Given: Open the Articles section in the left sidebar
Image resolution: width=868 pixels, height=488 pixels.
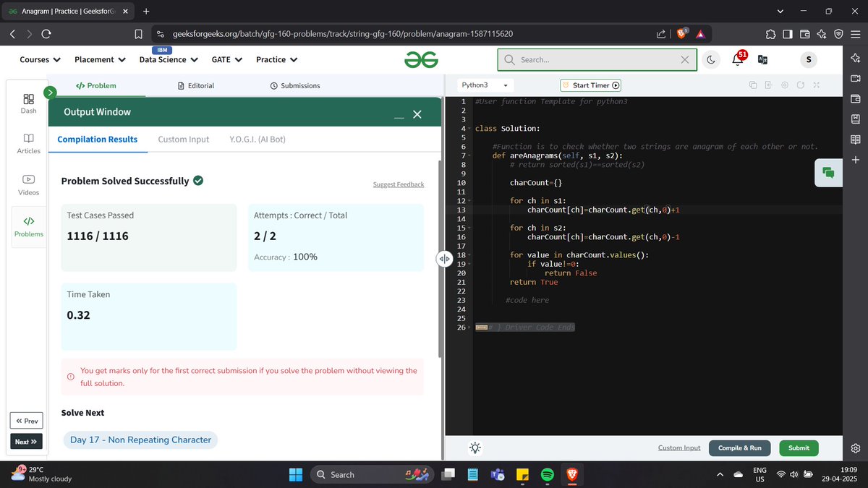Looking at the screenshot, I should pyautogui.click(x=28, y=143).
